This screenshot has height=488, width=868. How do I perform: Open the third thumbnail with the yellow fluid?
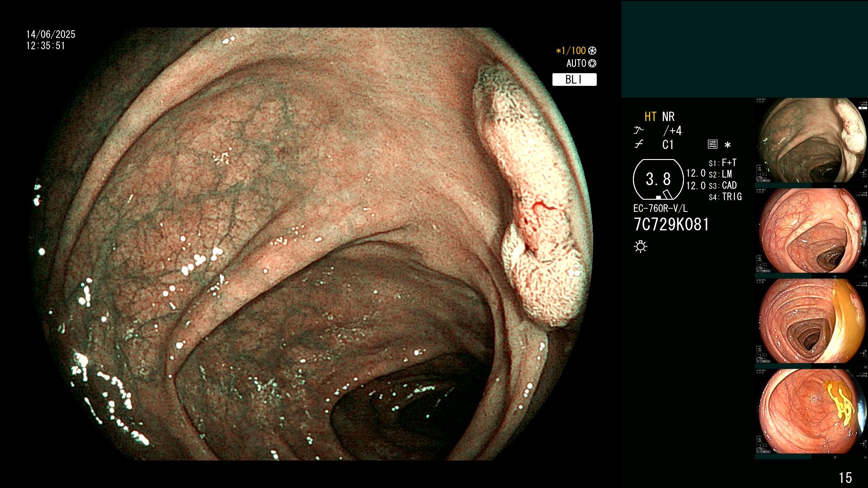coord(811,321)
